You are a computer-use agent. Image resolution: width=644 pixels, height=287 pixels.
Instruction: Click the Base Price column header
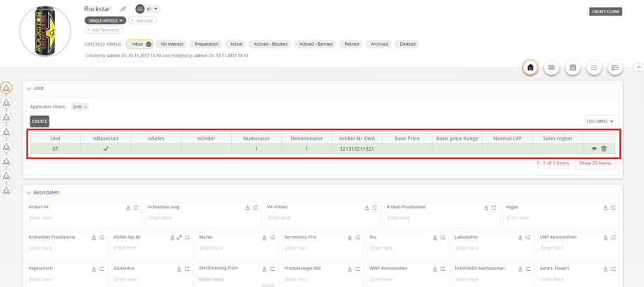coord(407,139)
